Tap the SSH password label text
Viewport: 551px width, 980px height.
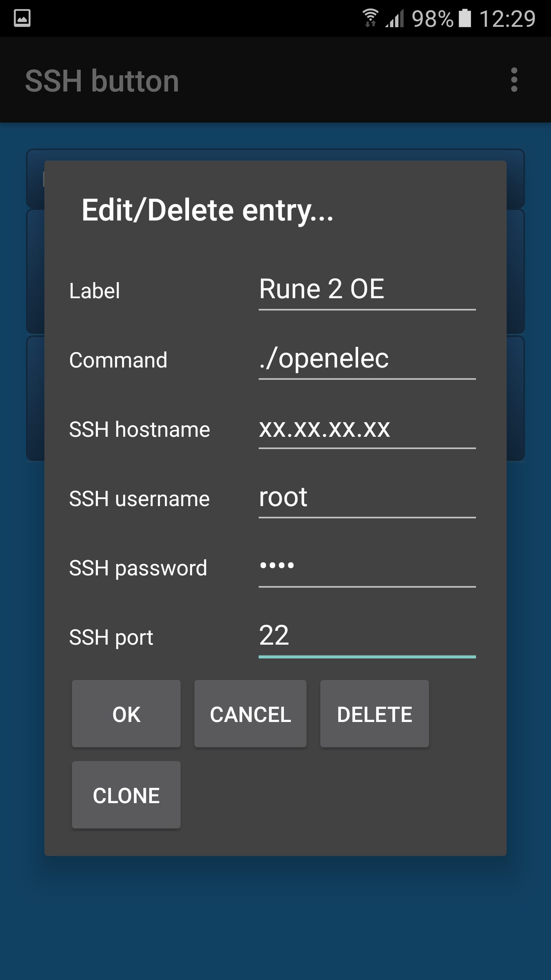click(x=138, y=568)
